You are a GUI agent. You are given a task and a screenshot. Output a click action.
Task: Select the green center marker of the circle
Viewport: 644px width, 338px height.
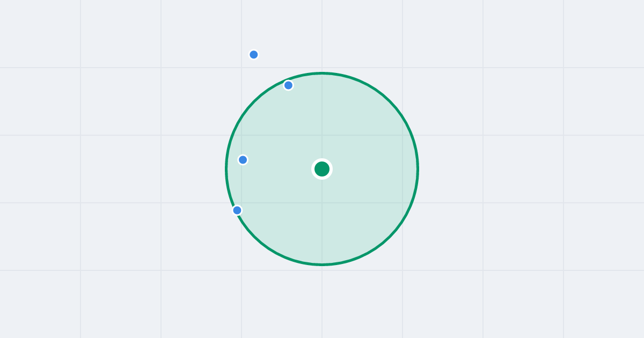coord(322,169)
